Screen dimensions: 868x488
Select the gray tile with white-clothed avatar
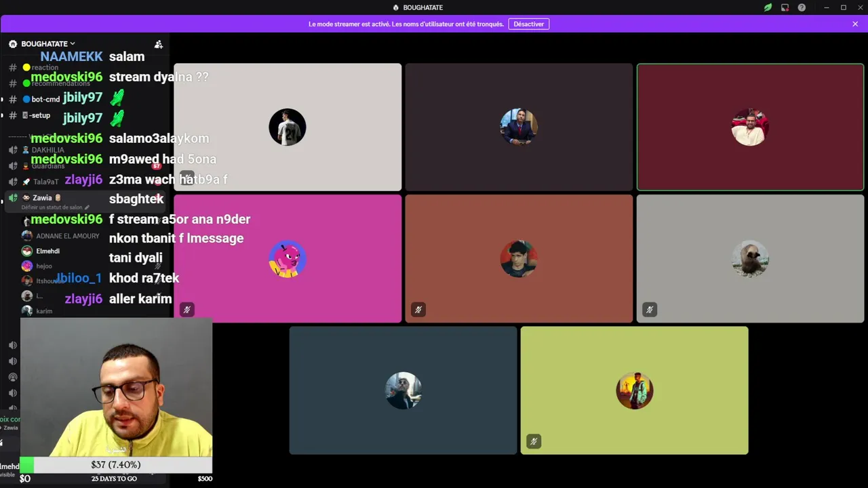(x=750, y=259)
